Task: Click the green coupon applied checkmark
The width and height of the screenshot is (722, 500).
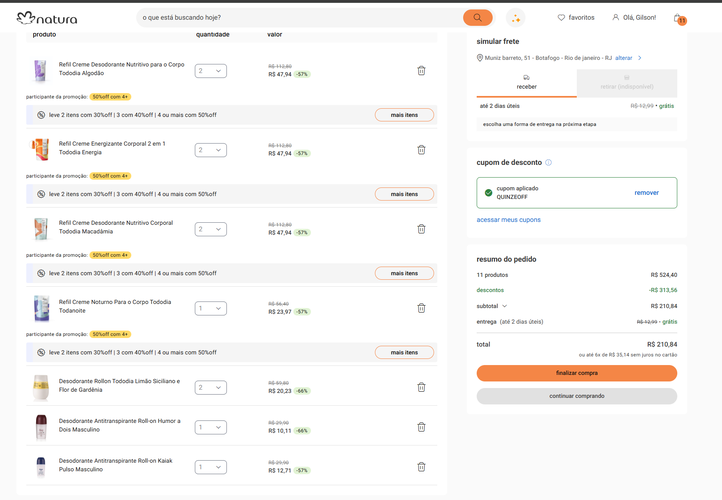Action: pyautogui.click(x=489, y=193)
